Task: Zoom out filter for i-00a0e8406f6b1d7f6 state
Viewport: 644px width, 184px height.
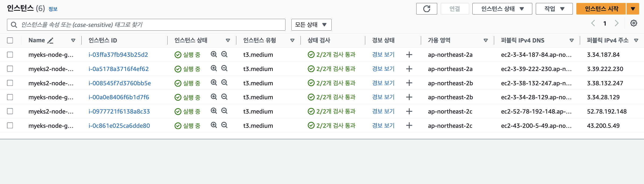Action: click(x=224, y=97)
